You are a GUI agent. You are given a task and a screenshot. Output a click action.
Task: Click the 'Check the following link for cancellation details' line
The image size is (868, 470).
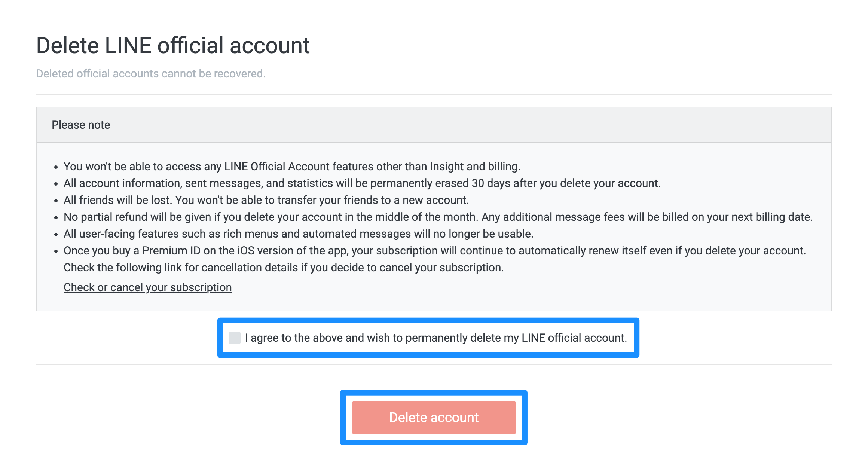(x=284, y=267)
